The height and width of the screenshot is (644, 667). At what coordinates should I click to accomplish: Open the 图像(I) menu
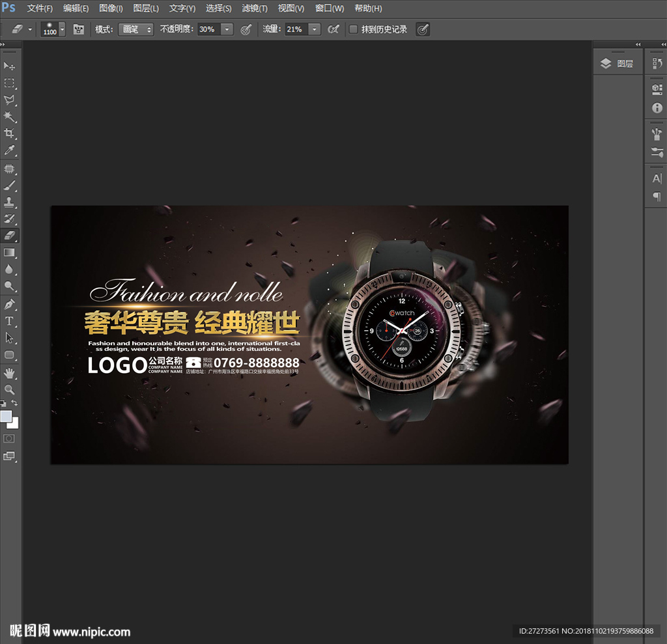(x=111, y=8)
